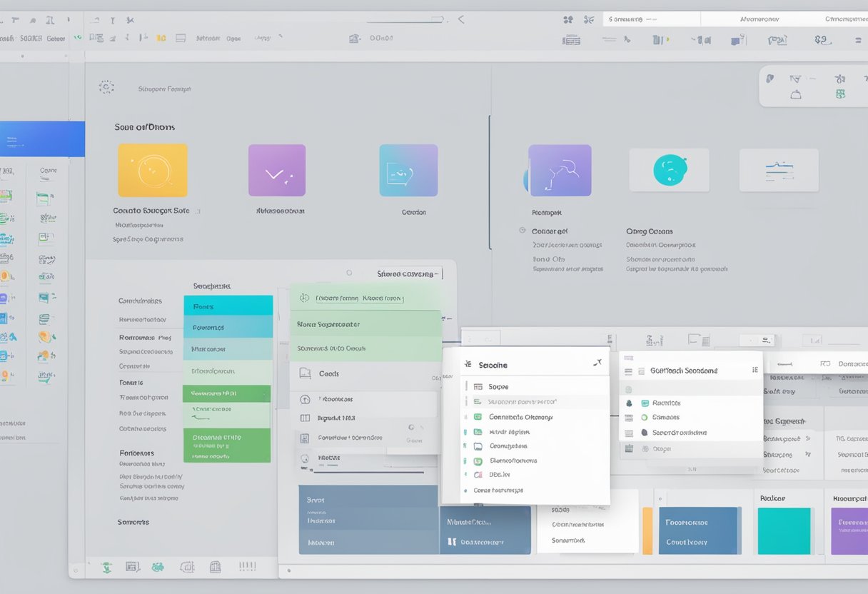The image size is (868, 594).
Task: Select the Coods row in middle panel
Action: pos(365,373)
